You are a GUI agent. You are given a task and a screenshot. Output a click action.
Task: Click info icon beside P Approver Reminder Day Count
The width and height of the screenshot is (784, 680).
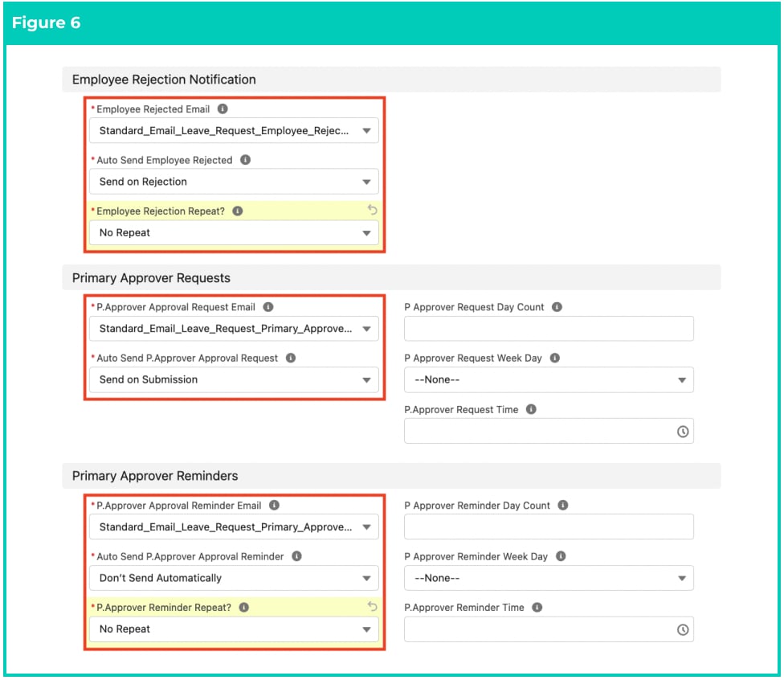click(x=563, y=506)
